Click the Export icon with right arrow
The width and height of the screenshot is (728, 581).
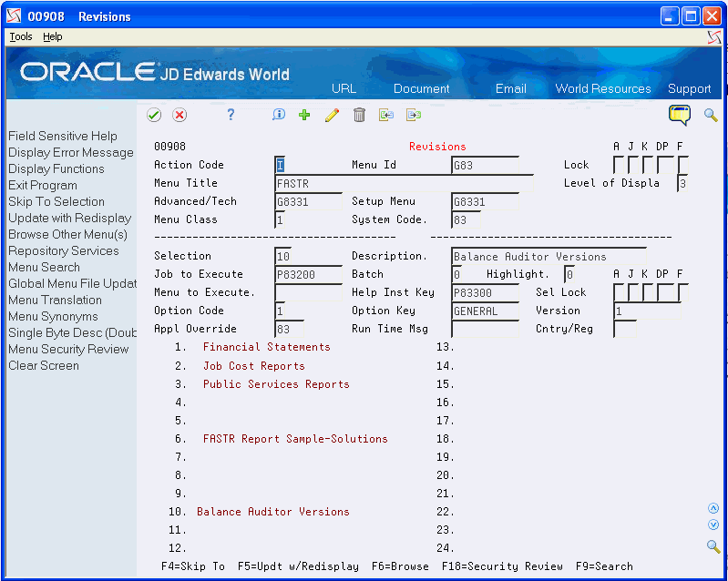point(414,115)
